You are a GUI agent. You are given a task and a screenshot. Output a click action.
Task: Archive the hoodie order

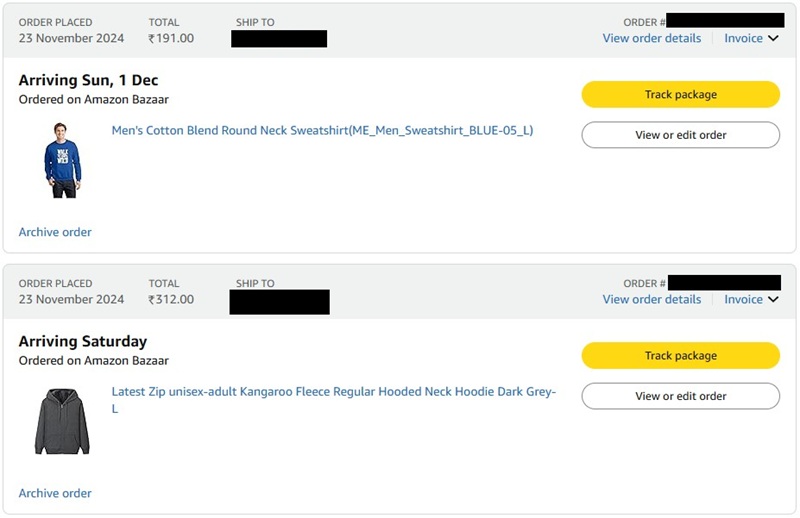click(55, 493)
